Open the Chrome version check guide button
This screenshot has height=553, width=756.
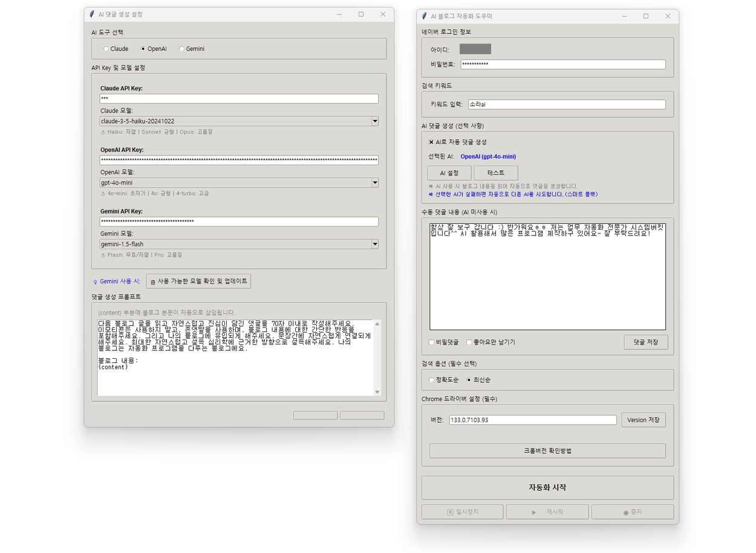pos(547,451)
